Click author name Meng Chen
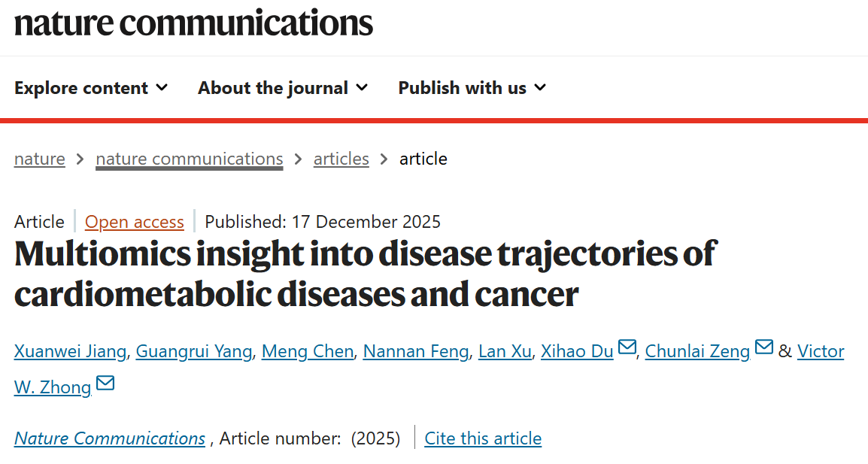Screen dimensions: 868x464 point(307,351)
